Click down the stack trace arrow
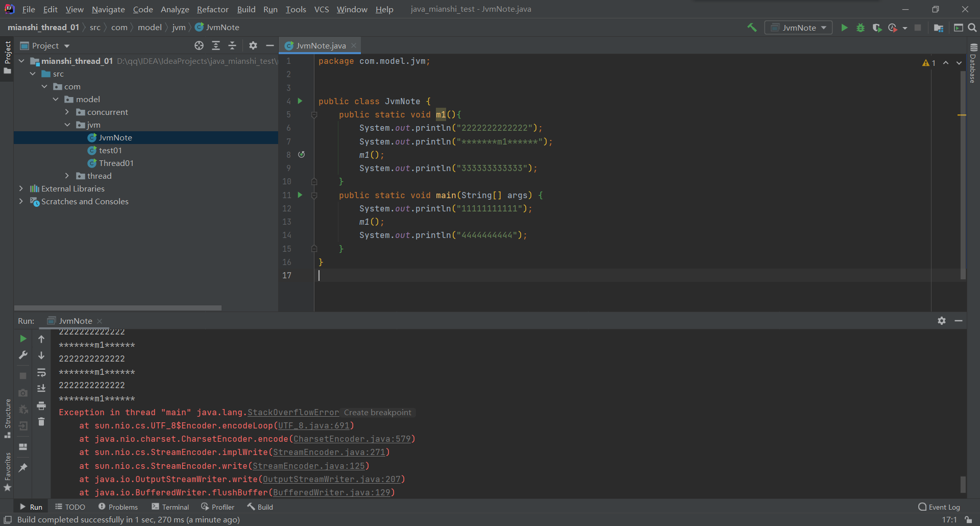The width and height of the screenshot is (980, 526). 41,355
